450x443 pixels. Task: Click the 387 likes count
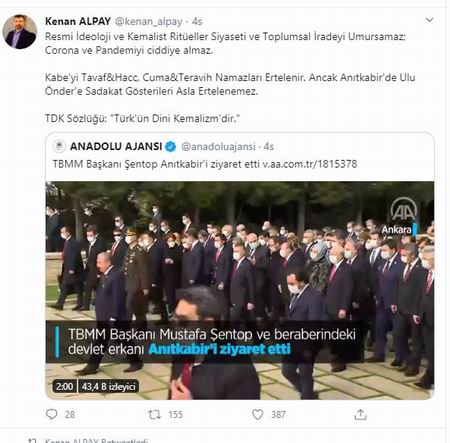coord(278,415)
